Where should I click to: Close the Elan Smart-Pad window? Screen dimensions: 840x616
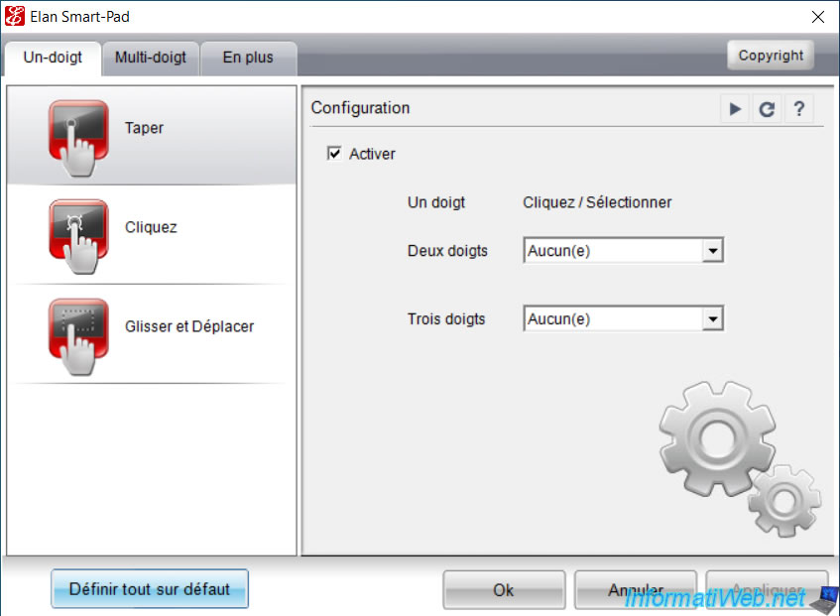[817, 17]
